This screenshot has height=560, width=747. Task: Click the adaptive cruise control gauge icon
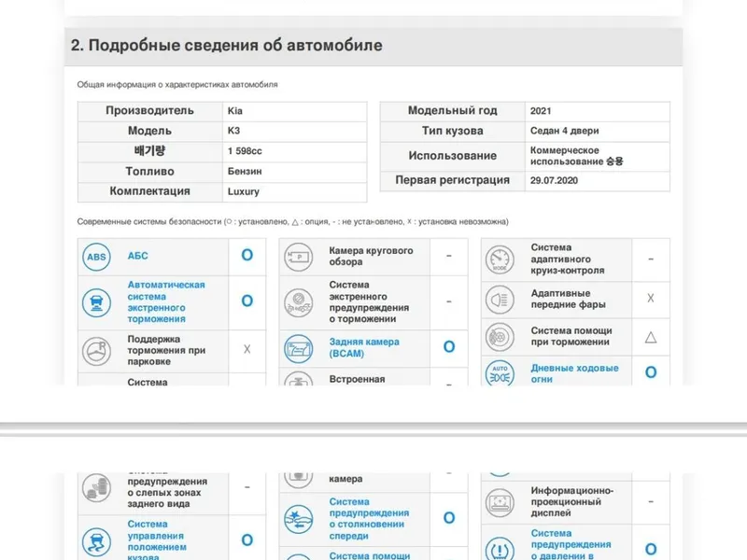coord(500,258)
